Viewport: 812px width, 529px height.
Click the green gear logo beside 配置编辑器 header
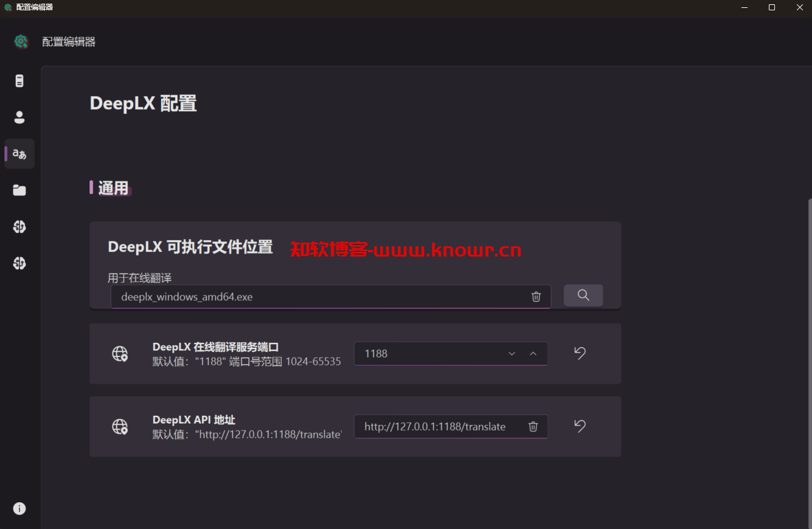point(21,41)
